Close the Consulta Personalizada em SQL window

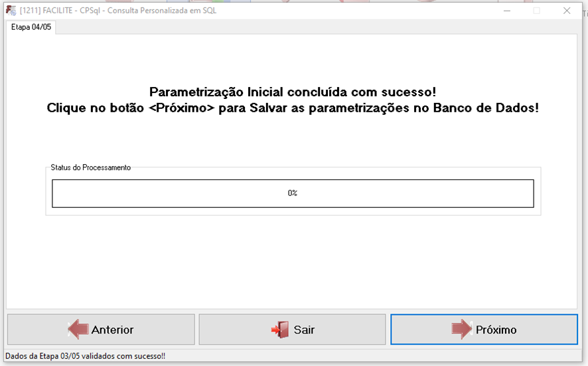[x=567, y=11]
